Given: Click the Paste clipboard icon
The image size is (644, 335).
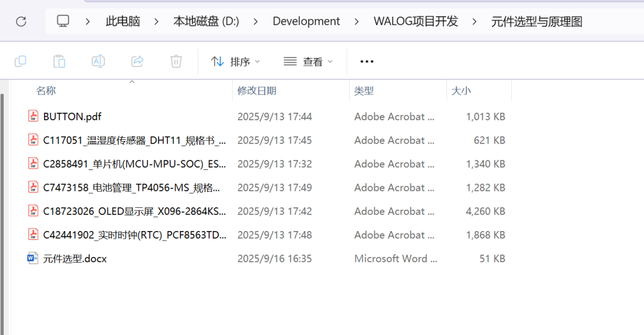Looking at the screenshot, I should coord(59,61).
